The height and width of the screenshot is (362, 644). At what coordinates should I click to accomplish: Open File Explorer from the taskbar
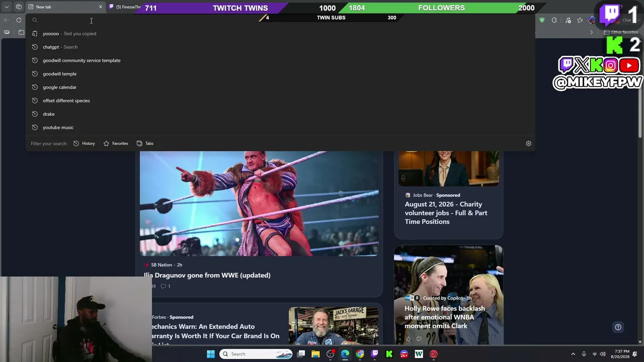click(x=315, y=354)
